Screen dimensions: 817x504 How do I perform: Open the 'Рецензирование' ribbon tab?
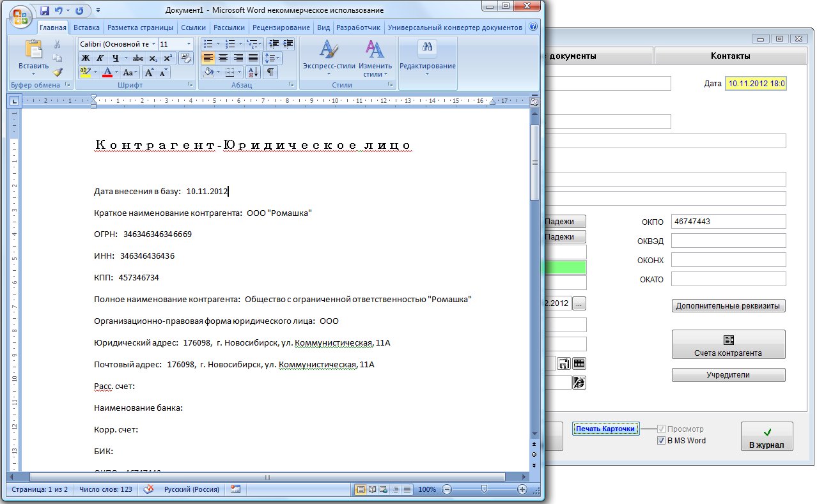[281, 27]
